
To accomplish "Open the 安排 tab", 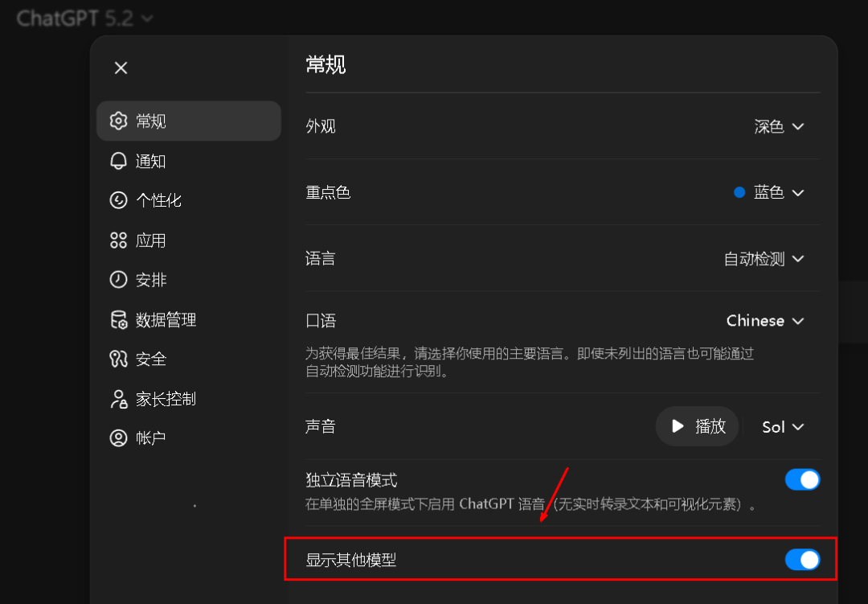I will click(189, 280).
